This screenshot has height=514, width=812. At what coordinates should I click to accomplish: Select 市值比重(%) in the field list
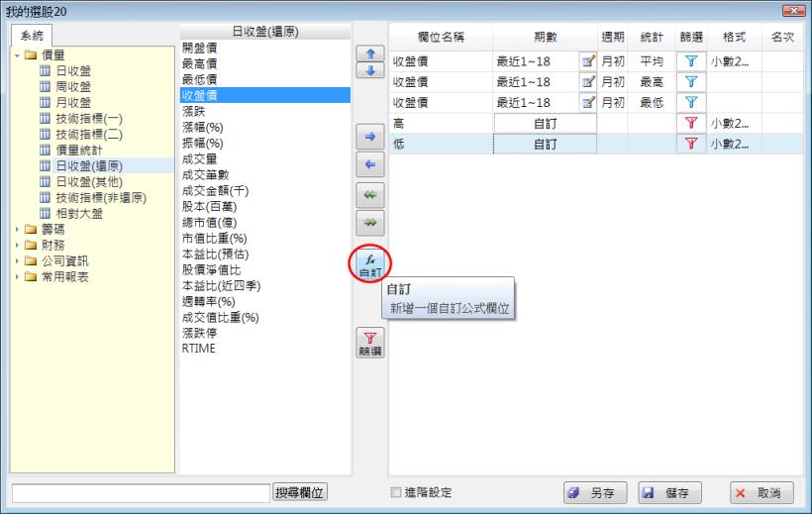click(215, 238)
